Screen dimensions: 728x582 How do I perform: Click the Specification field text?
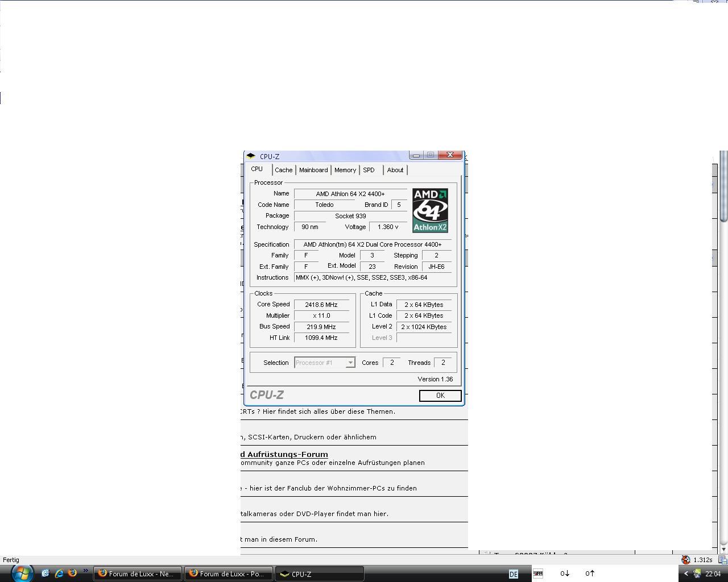[373, 244]
